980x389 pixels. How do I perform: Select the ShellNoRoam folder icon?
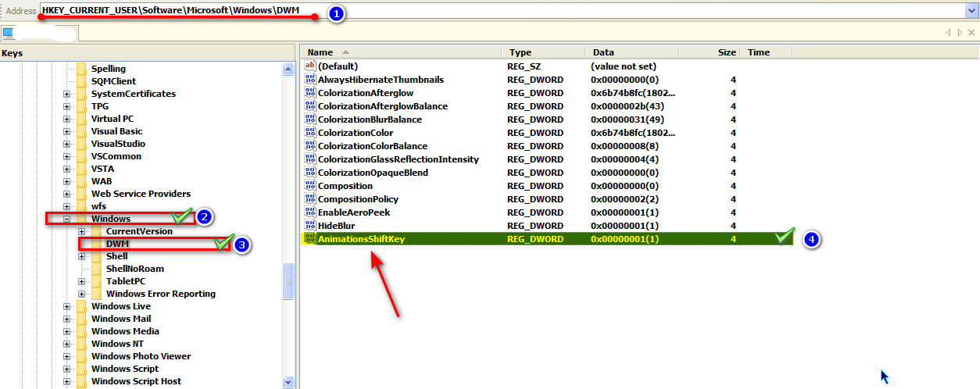tap(97, 269)
